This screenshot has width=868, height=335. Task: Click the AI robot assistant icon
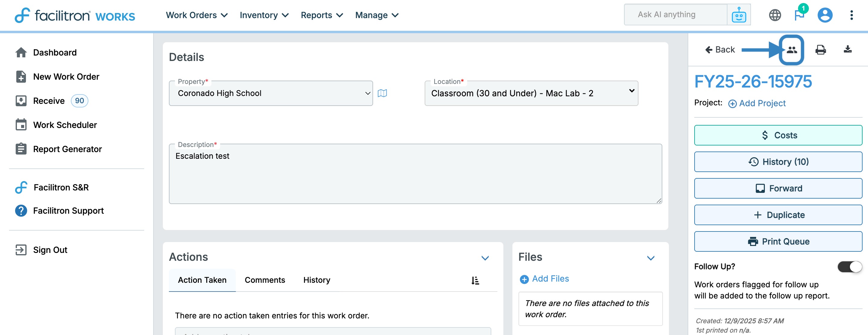(x=738, y=15)
